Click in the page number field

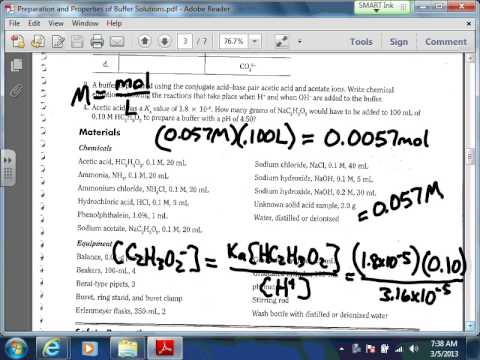pos(185,41)
